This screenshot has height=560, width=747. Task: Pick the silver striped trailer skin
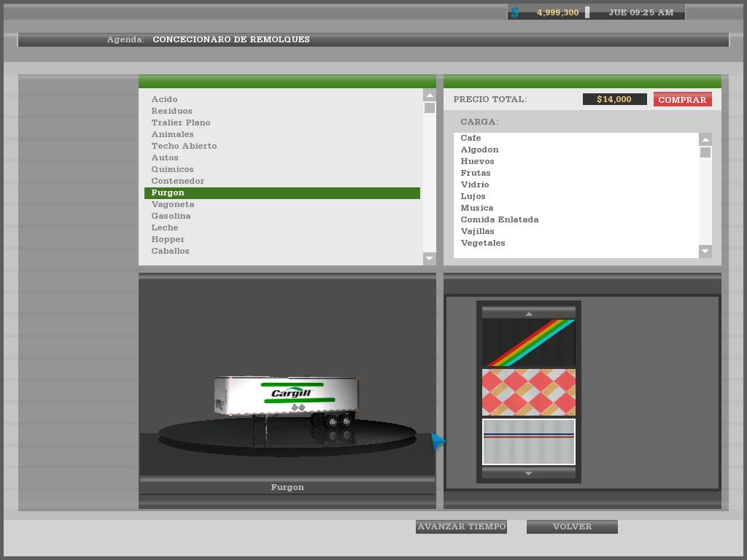click(x=528, y=442)
